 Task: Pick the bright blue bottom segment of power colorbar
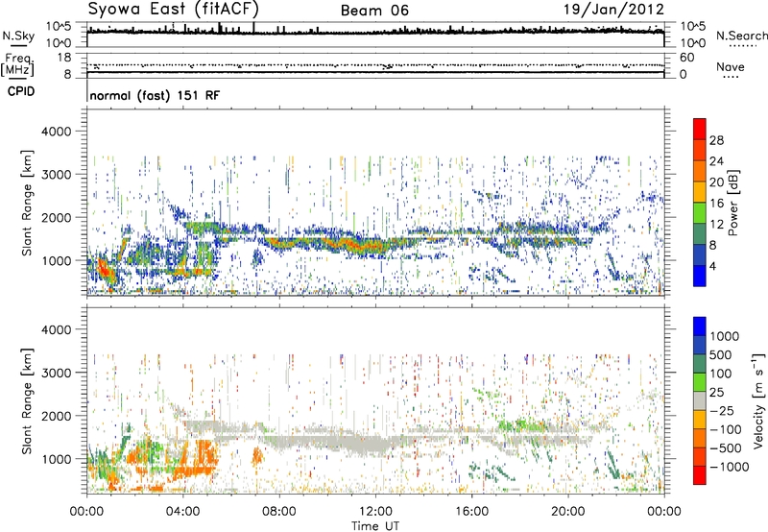click(700, 276)
